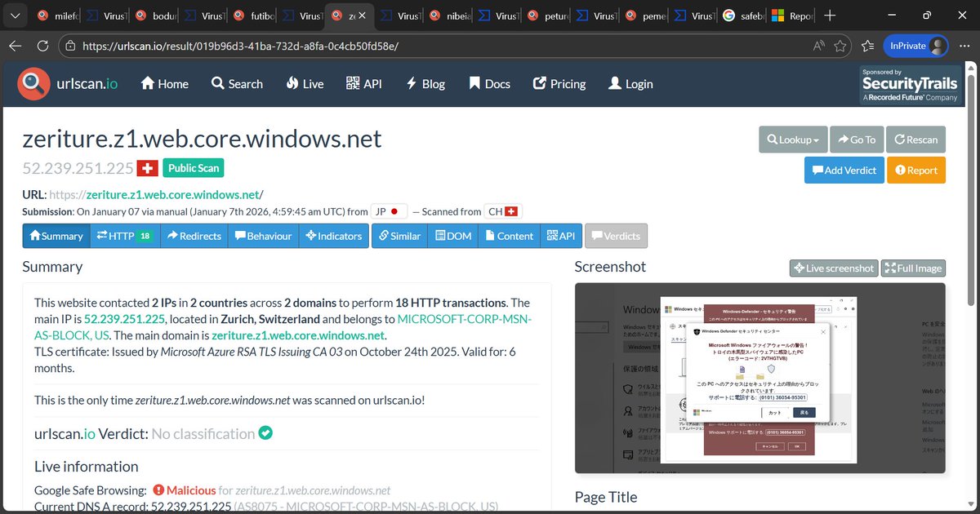Open the Content tab

(509, 236)
